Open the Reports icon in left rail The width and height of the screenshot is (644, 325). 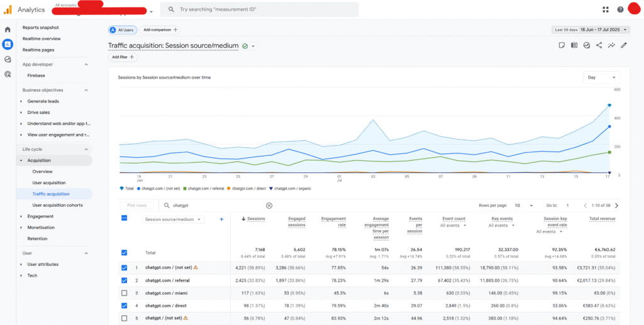[x=8, y=44]
